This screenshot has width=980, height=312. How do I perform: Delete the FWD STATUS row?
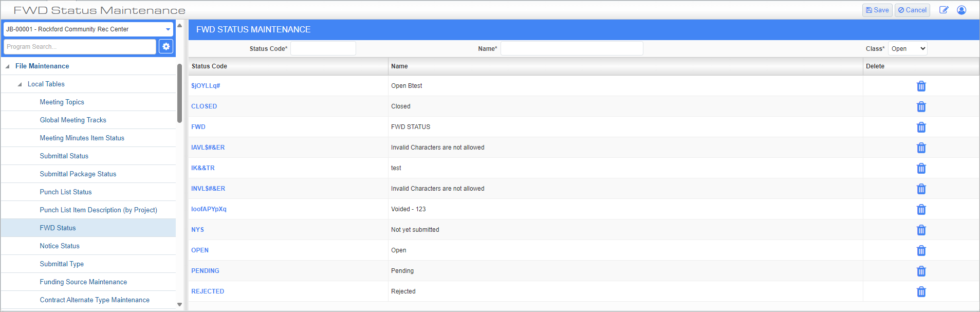(x=921, y=127)
